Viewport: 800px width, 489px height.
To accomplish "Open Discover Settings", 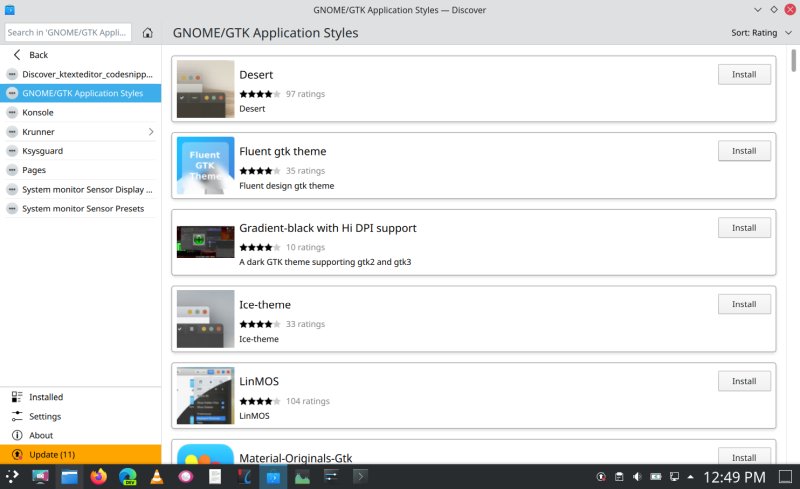I will coord(81,416).
